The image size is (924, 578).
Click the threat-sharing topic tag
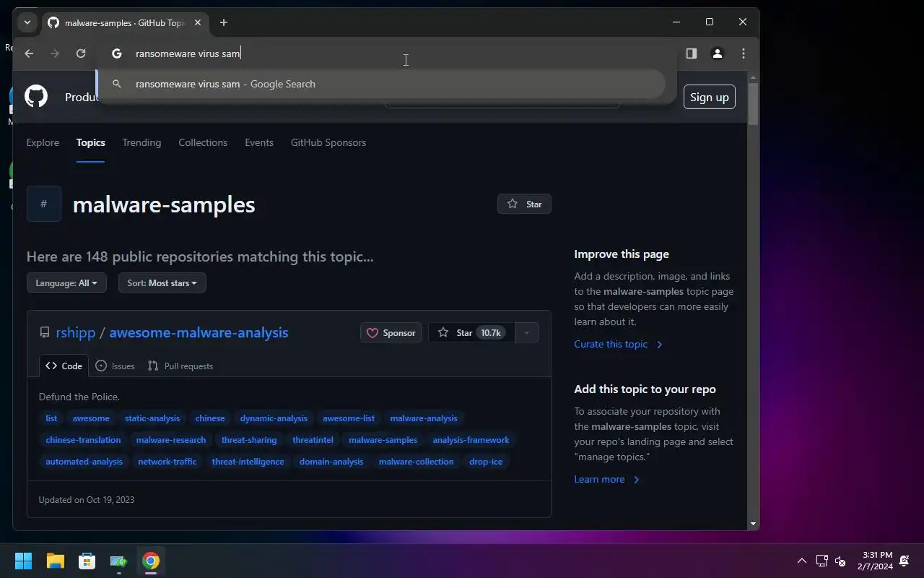click(249, 440)
